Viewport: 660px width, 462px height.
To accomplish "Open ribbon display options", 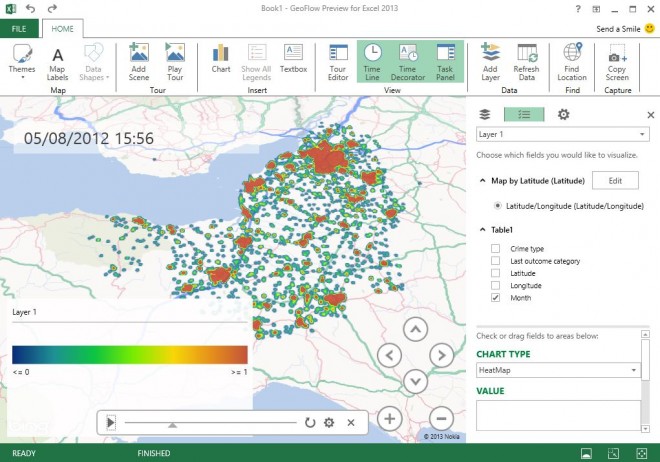I will tap(596, 9).
